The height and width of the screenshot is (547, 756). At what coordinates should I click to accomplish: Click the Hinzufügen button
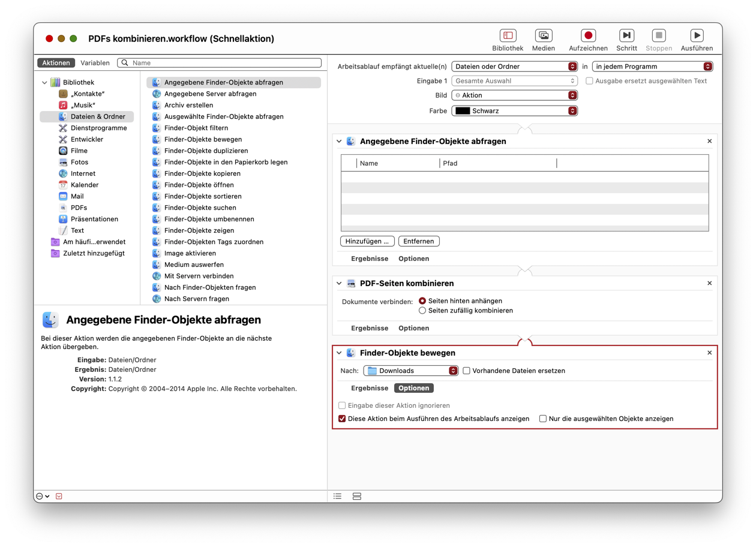click(x=367, y=241)
